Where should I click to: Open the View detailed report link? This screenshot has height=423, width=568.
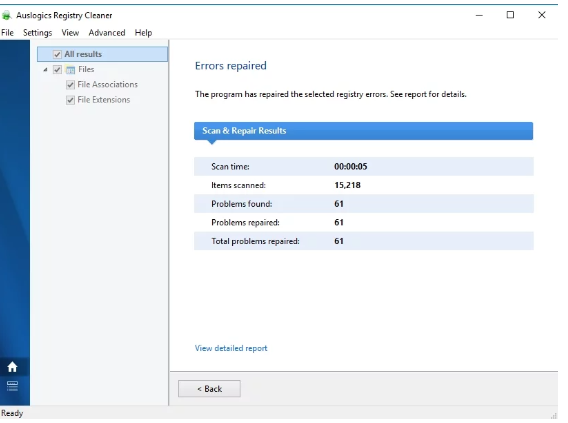pos(231,348)
